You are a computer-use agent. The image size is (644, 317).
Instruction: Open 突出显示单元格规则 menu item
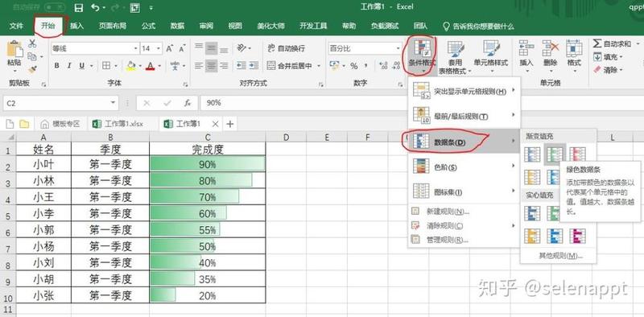(x=464, y=91)
